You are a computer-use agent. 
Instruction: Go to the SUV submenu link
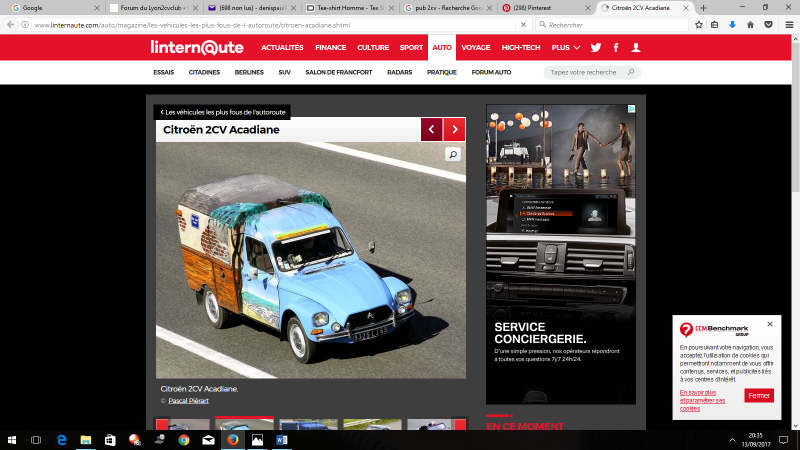click(x=284, y=72)
